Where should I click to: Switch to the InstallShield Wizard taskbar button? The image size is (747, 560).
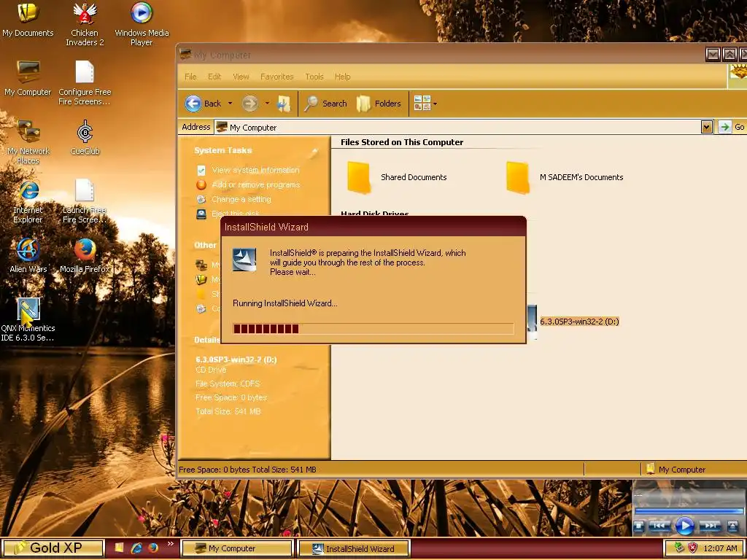click(354, 548)
